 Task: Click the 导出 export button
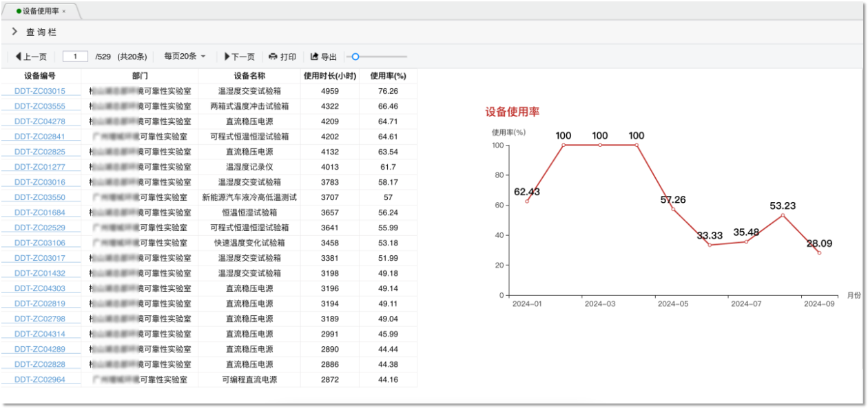324,57
